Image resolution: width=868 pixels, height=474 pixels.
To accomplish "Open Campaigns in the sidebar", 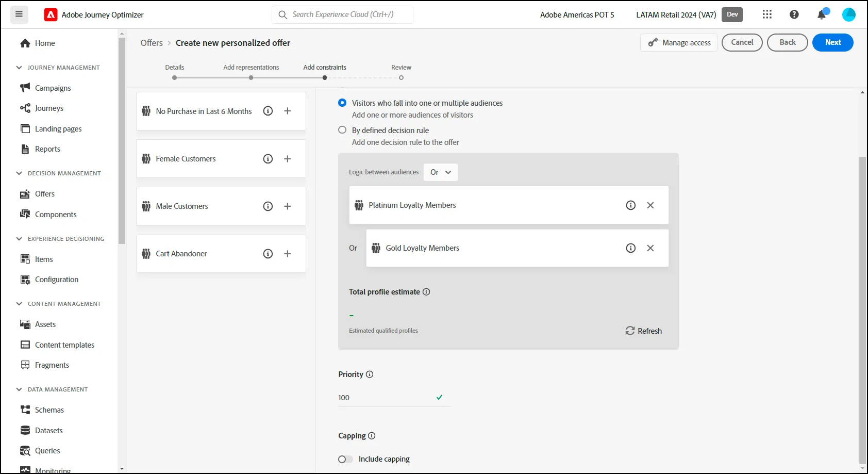I will pyautogui.click(x=53, y=88).
